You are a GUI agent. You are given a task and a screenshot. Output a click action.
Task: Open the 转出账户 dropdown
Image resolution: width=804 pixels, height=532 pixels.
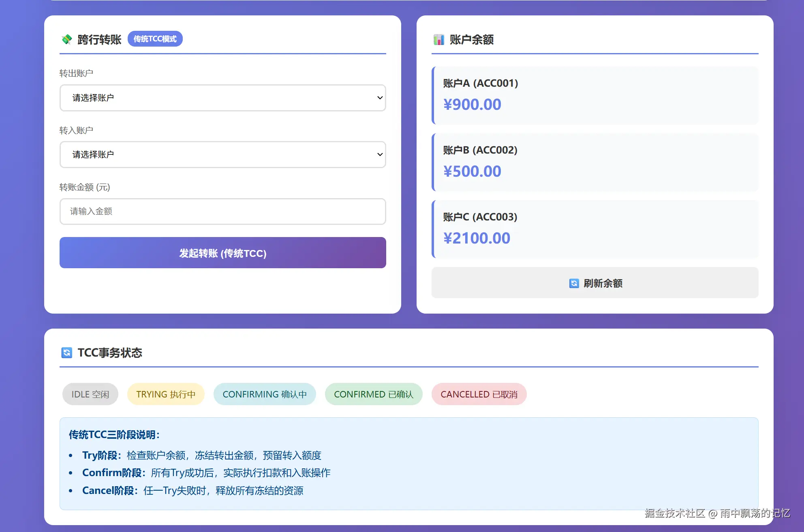coord(222,98)
